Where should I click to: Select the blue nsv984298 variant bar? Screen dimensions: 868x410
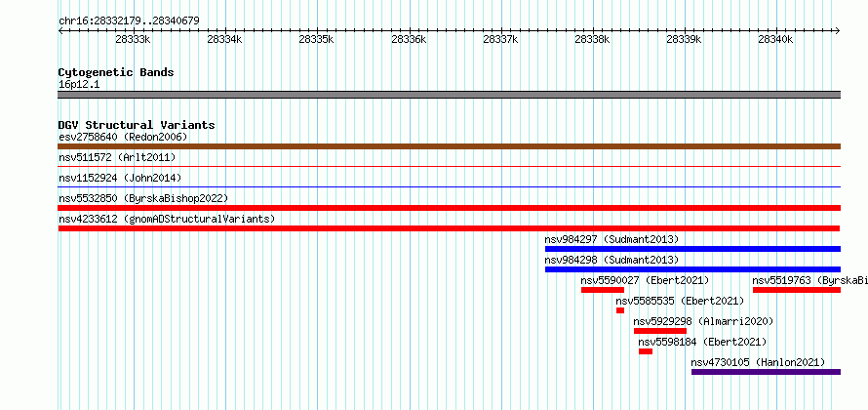[x=692, y=269]
